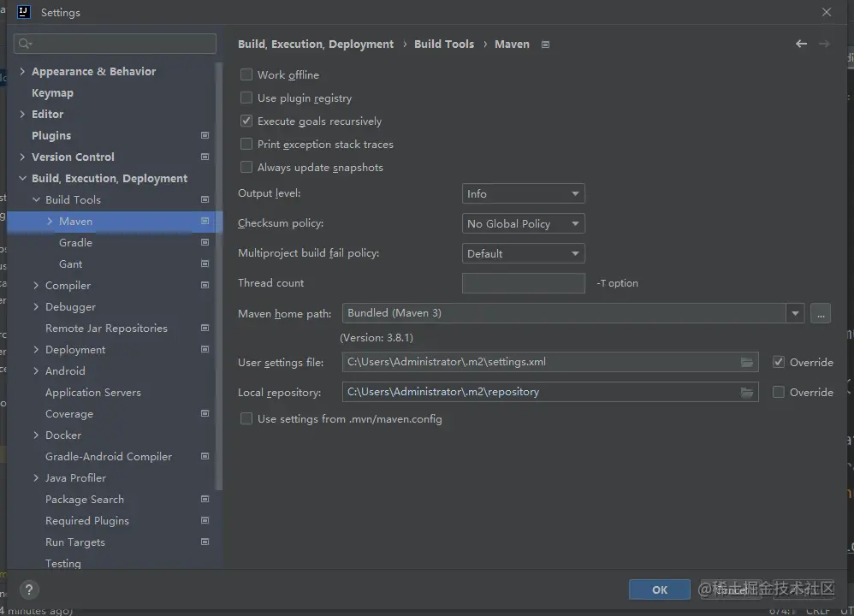Enable Use plugin registry checkbox
854x616 pixels.
pyautogui.click(x=246, y=98)
